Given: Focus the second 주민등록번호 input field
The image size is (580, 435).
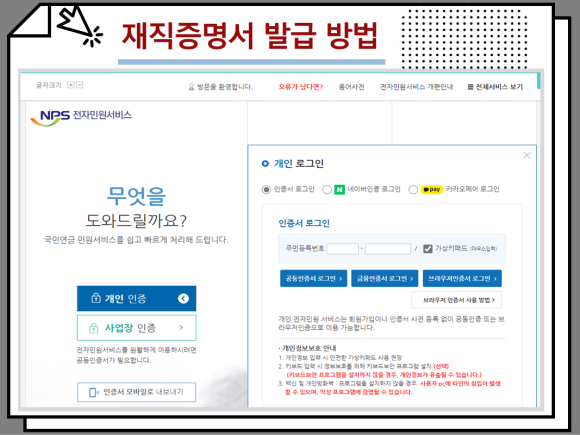Looking at the screenshot, I should click(388, 249).
